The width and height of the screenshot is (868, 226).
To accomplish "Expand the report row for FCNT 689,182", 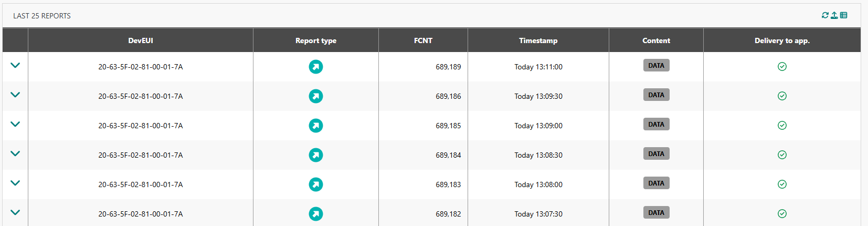I will tap(15, 213).
